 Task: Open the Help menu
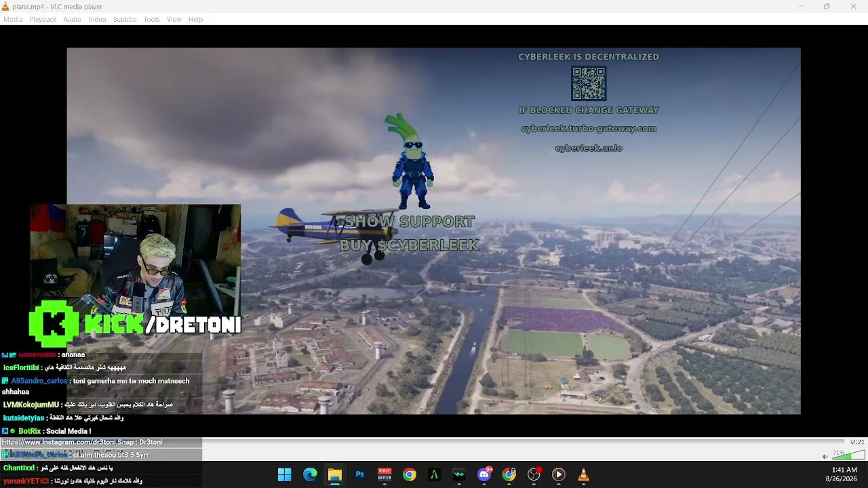196,19
